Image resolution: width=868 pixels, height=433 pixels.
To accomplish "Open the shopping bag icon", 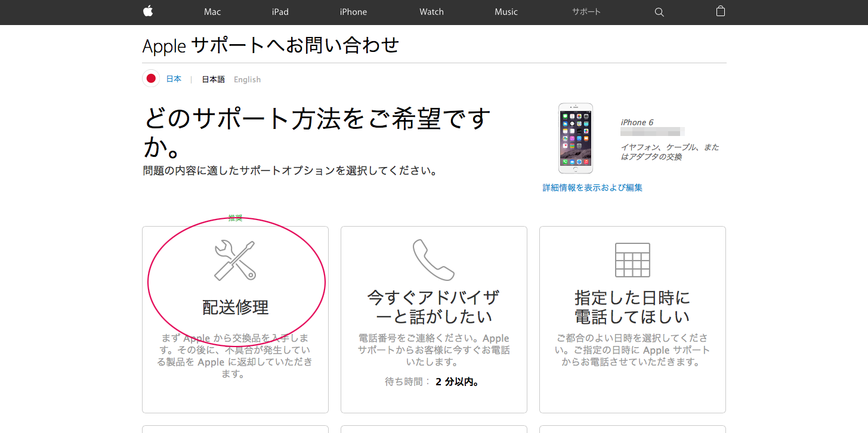I will coord(721,11).
